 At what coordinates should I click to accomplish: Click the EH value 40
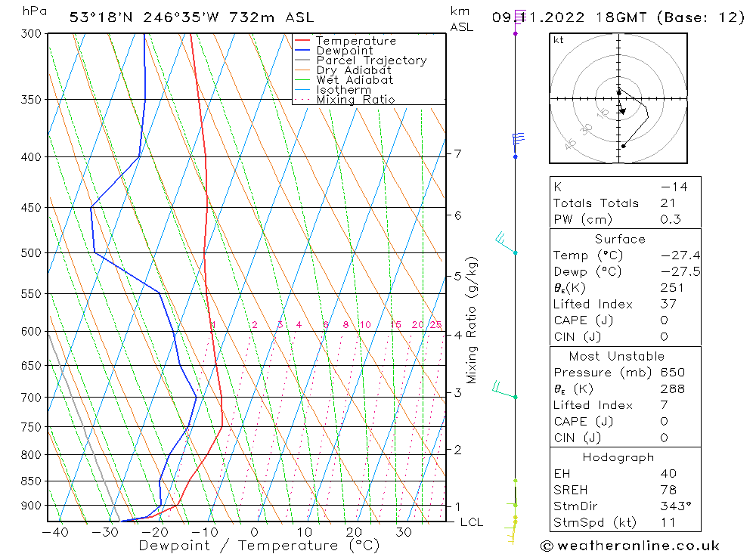click(668, 473)
